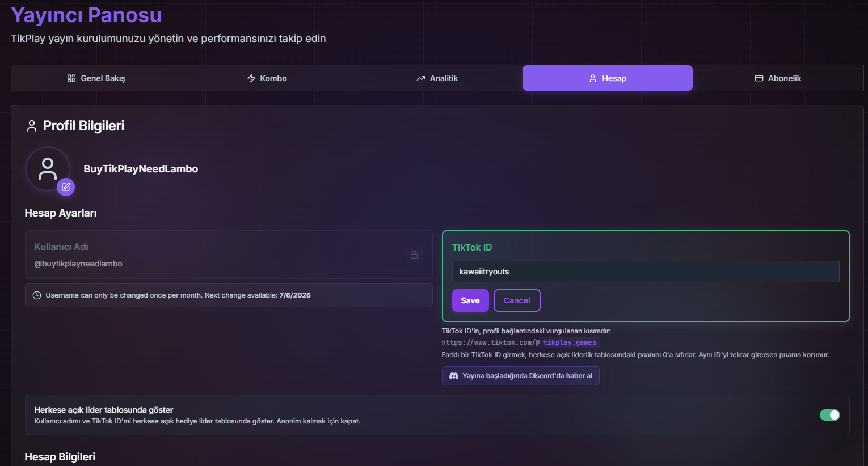Click the Hesap Ayarları heading

(x=61, y=213)
